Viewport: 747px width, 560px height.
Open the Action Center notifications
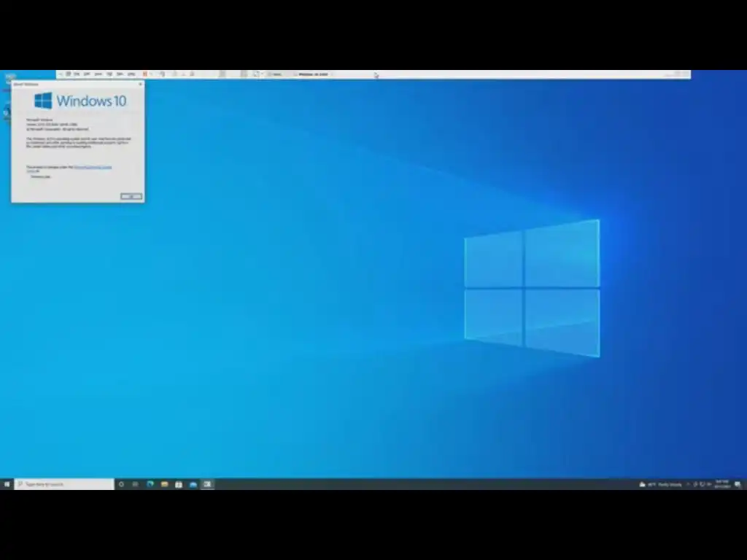click(x=738, y=484)
